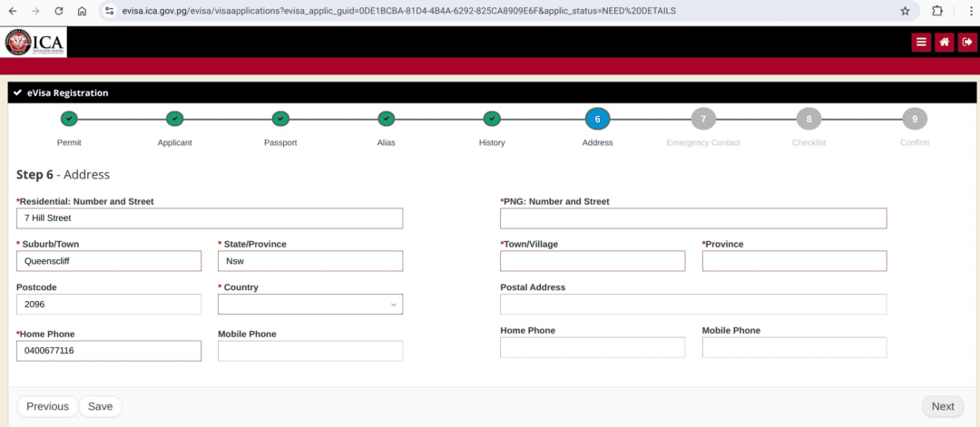Click the PNG Town/Village field
The height and width of the screenshot is (427, 980).
(x=593, y=261)
